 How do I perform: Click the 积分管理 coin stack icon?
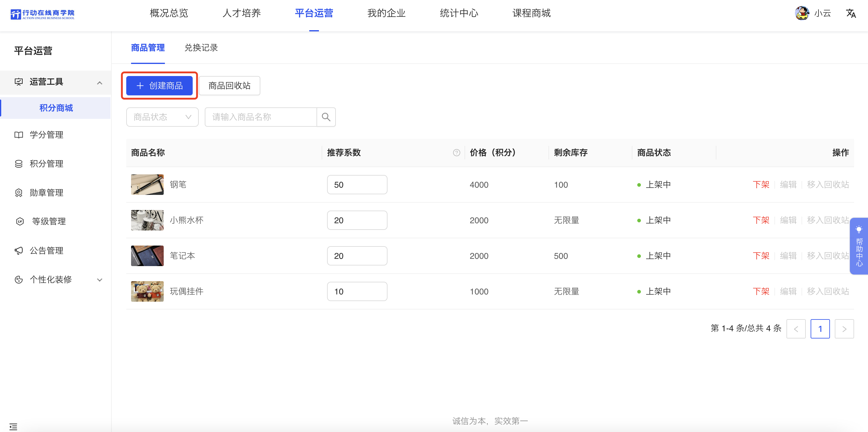(x=19, y=164)
